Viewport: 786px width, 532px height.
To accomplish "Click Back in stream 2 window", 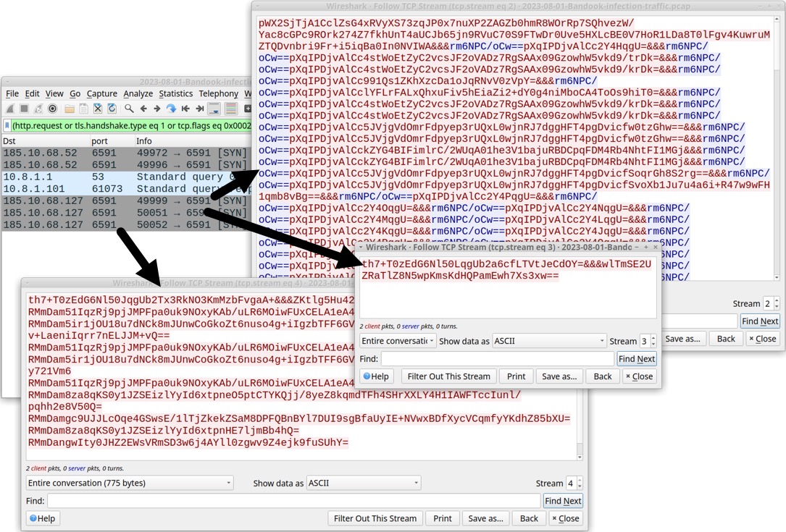I will (x=725, y=339).
